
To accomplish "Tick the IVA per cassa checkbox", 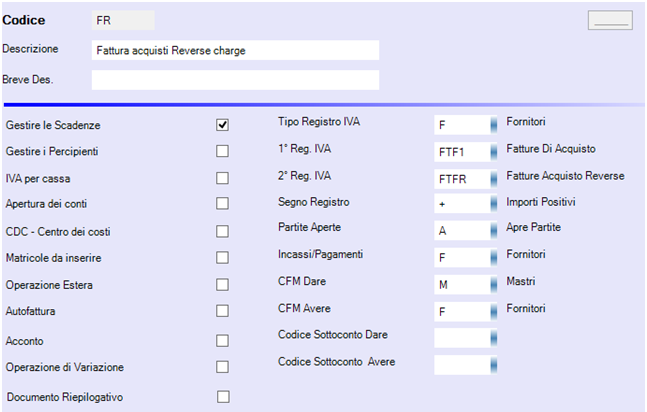I will point(222,178).
